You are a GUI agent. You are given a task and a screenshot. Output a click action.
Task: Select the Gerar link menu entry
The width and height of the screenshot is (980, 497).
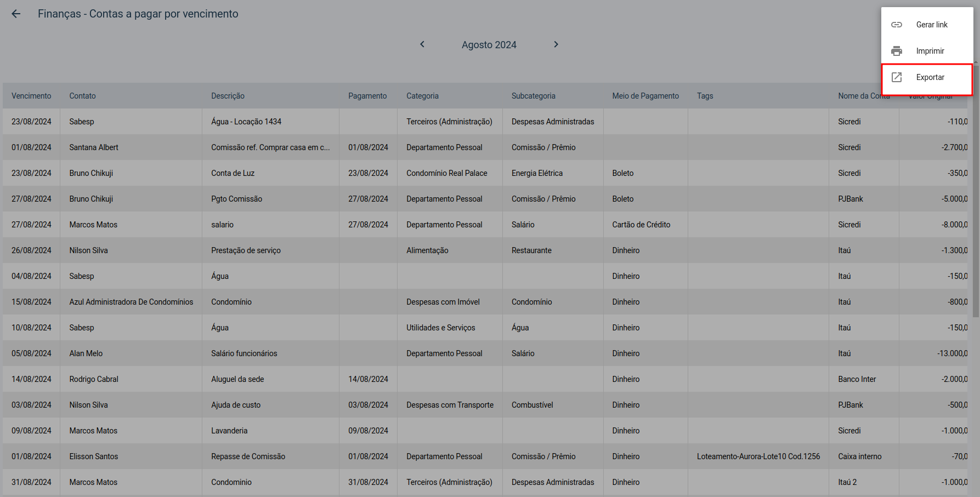click(927, 25)
